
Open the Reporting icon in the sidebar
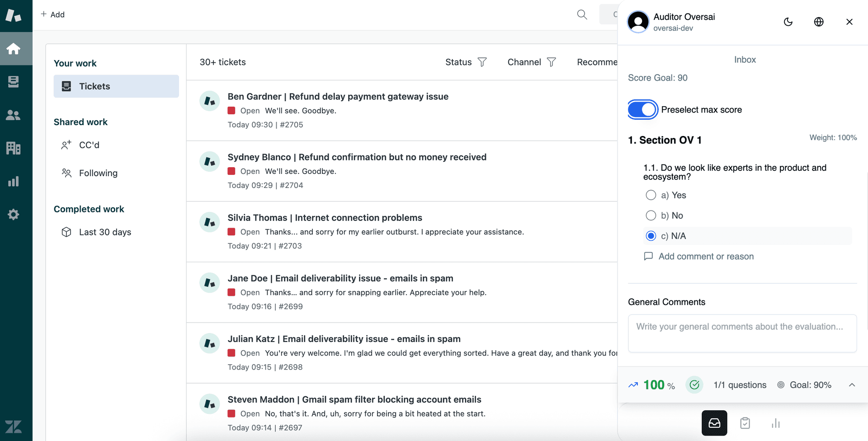coord(14,181)
